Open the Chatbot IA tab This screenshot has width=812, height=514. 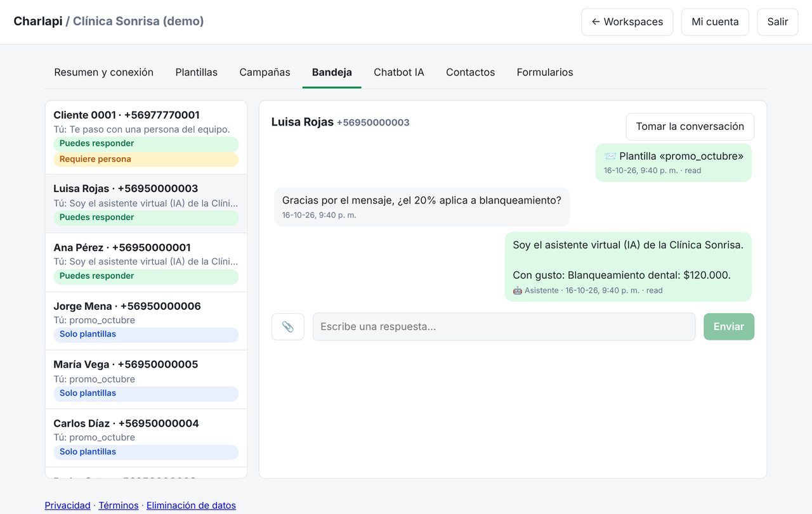pyautogui.click(x=399, y=72)
